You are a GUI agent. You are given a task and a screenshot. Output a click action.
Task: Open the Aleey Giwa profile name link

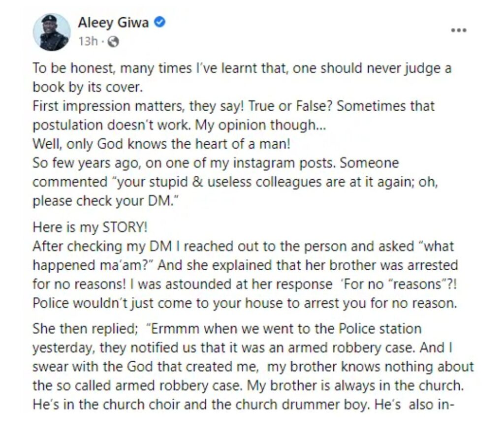click(113, 23)
